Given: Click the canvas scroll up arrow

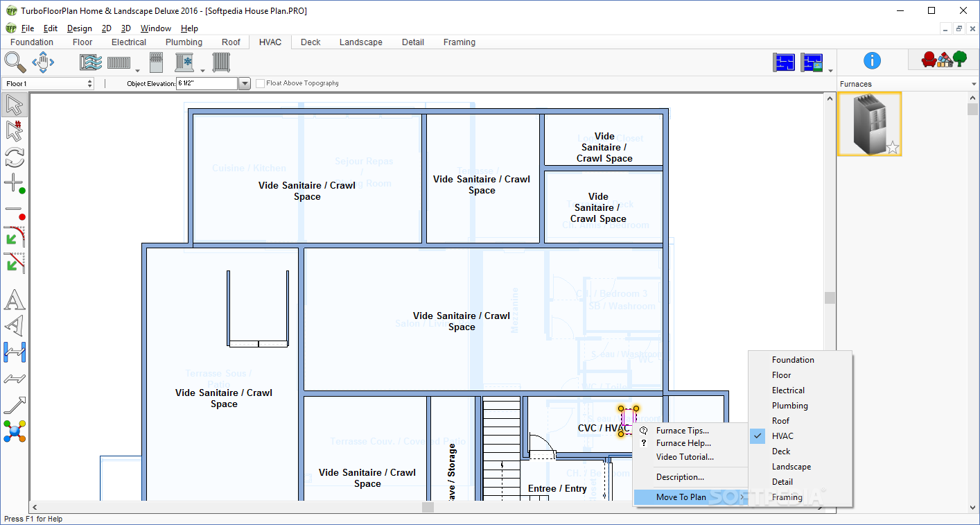Looking at the screenshot, I should pos(830,98).
